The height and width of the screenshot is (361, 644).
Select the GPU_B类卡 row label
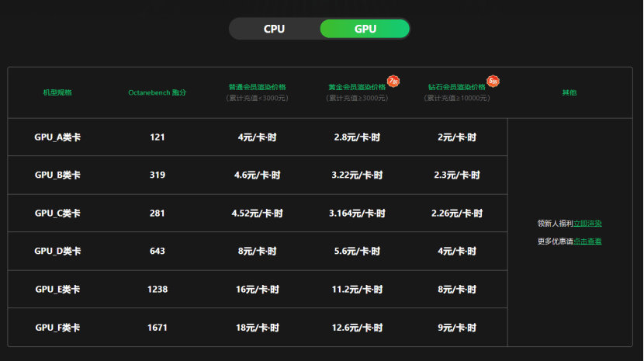pos(57,175)
